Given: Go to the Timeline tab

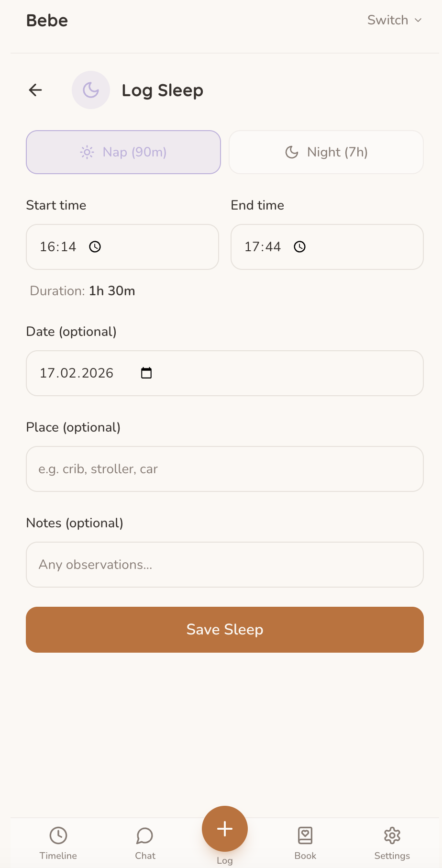Looking at the screenshot, I should 58,843.
